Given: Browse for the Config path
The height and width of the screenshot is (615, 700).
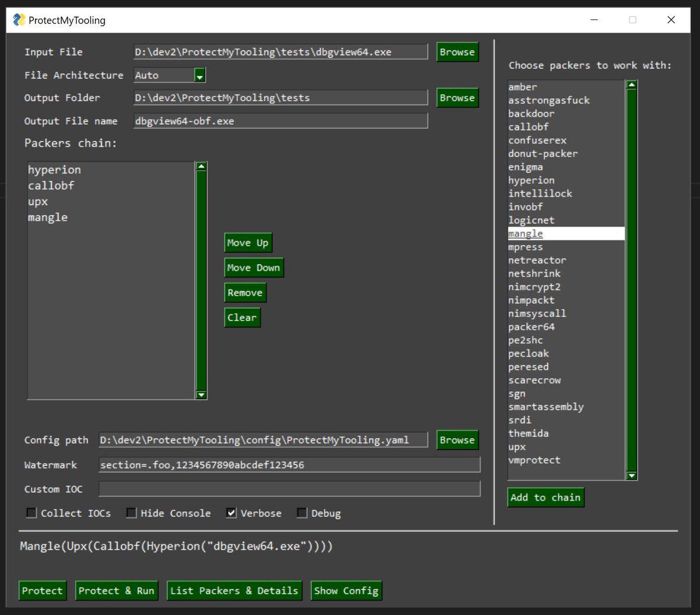Looking at the screenshot, I should 457,440.
